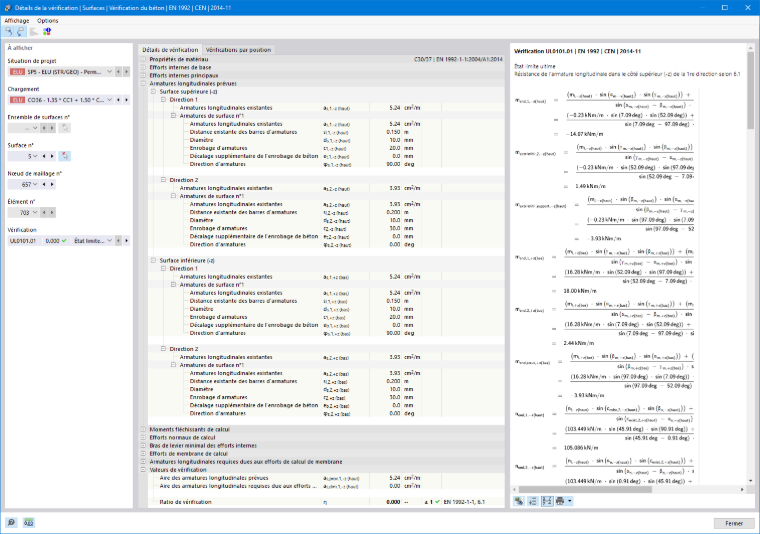Click the first magnifier icon in top toolbar

pos(9,31)
